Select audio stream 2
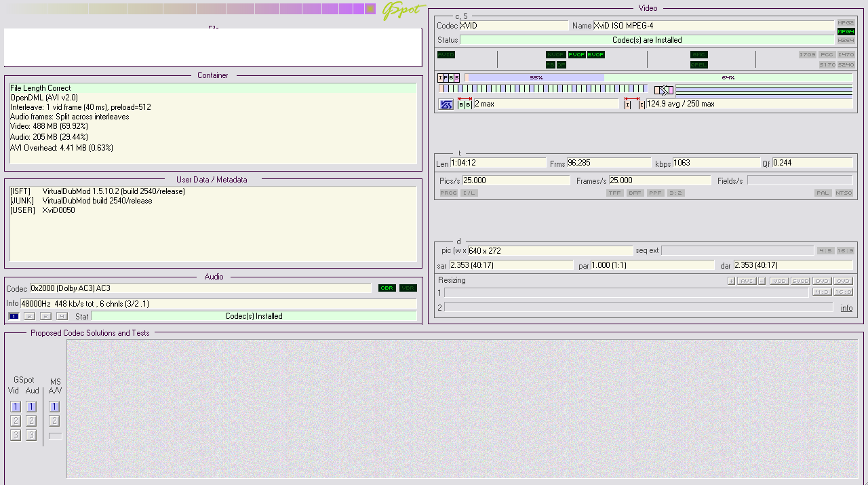The width and height of the screenshot is (868, 485). point(29,316)
